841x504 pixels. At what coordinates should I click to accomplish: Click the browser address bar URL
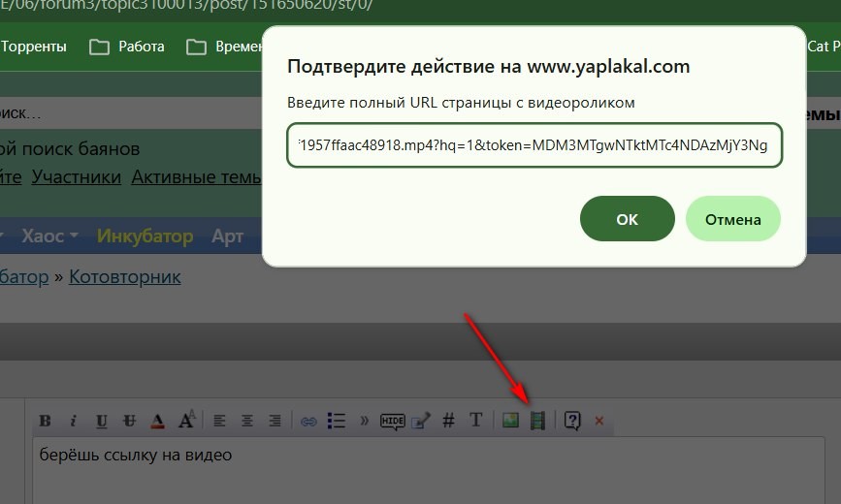coord(186,6)
